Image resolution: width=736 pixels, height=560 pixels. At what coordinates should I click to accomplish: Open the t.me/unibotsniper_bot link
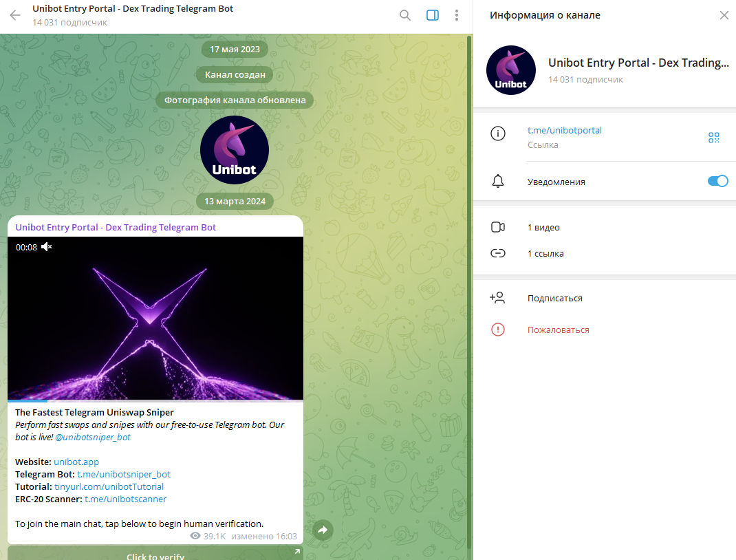click(x=124, y=474)
